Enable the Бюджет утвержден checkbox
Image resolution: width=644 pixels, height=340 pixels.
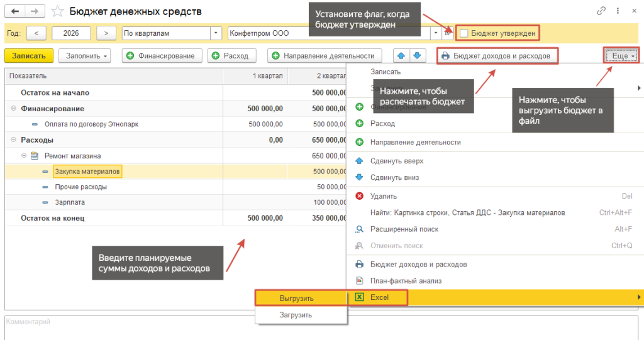[464, 33]
